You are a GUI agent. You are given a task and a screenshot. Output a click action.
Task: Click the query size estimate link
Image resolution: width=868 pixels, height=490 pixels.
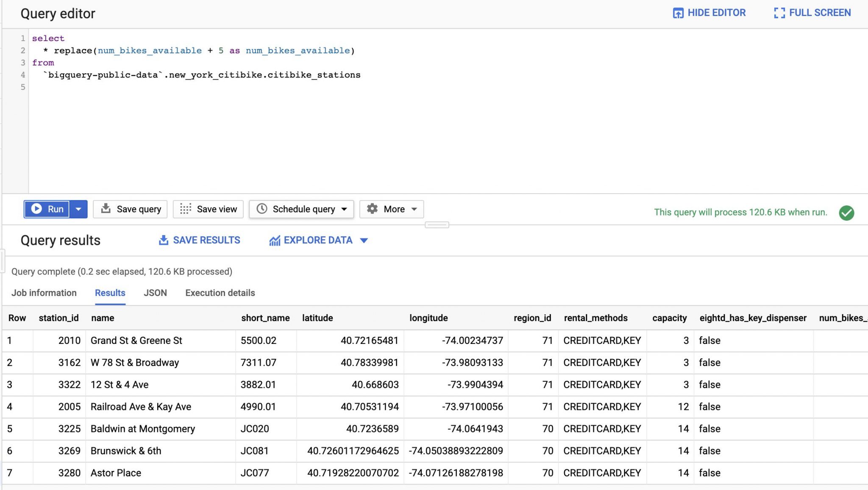(x=740, y=212)
